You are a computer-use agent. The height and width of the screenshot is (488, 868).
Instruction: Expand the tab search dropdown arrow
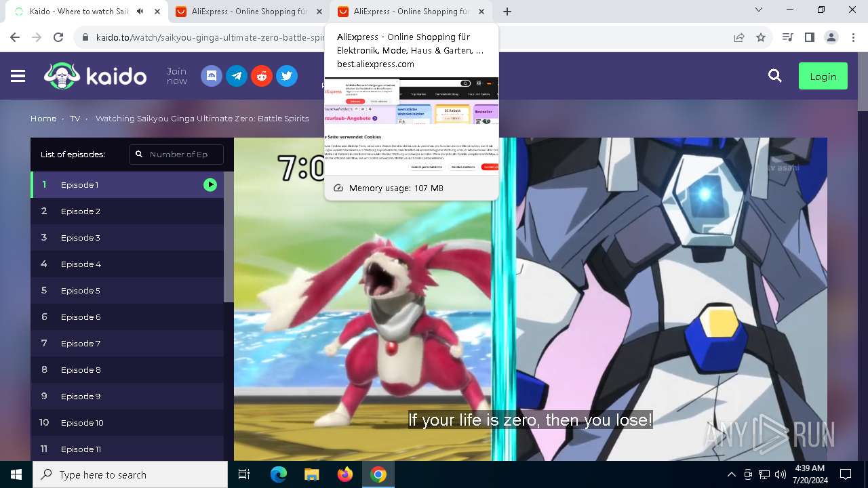tap(759, 10)
